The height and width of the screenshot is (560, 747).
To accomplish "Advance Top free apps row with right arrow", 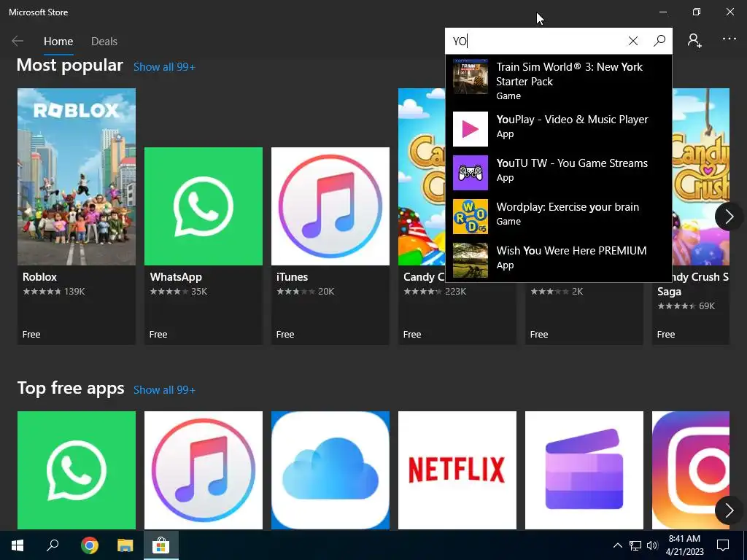I will coord(729,510).
